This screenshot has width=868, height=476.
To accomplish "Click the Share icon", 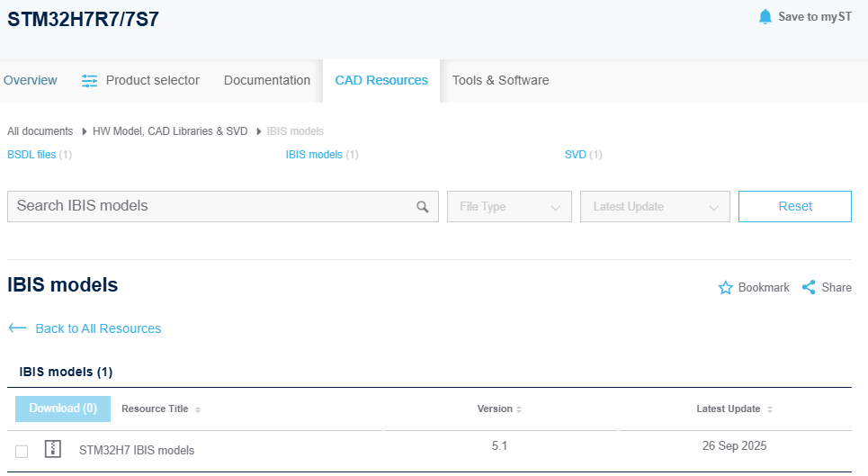I will click(809, 287).
